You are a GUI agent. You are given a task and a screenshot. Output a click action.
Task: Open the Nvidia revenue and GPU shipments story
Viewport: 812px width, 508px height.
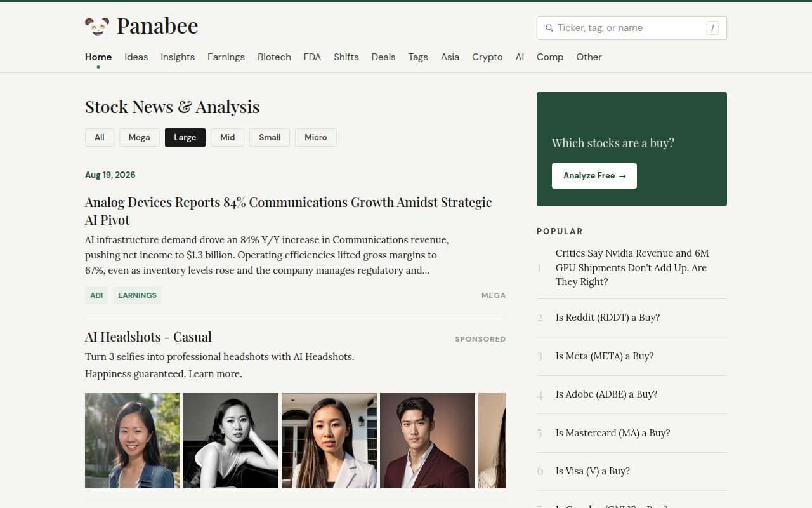point(632,267)
